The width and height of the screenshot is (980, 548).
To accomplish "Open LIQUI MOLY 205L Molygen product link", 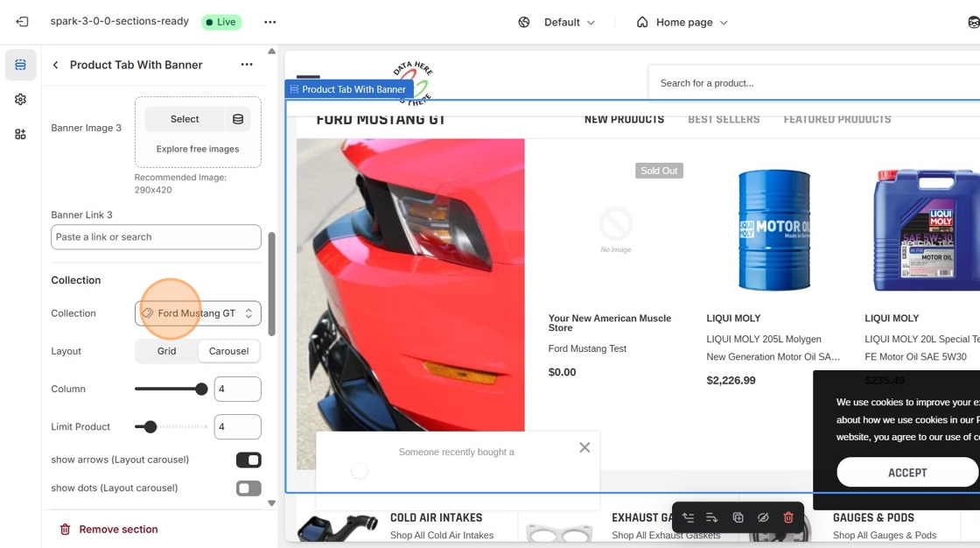I will (x=773, y=348).
